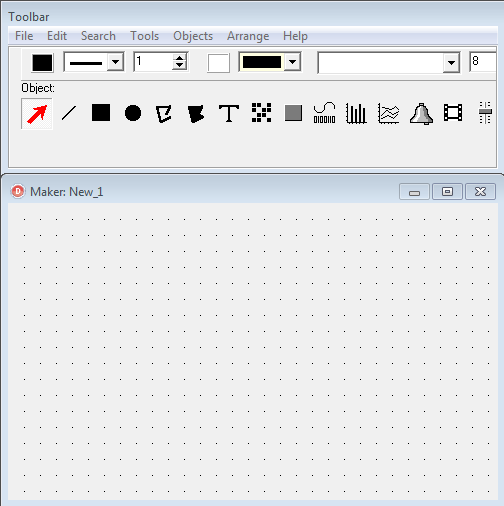Select the red arrow pointer tool
Screen dimensions: 504x506
37,114
